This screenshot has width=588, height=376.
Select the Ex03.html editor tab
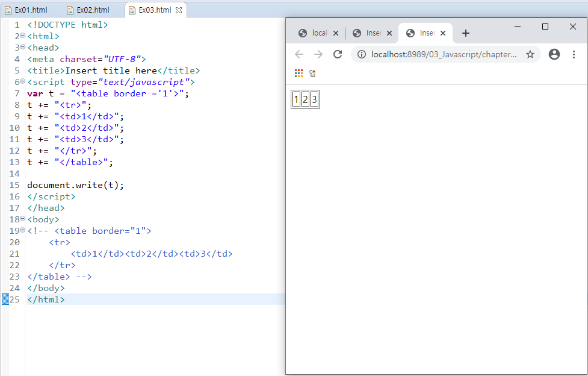155,10
